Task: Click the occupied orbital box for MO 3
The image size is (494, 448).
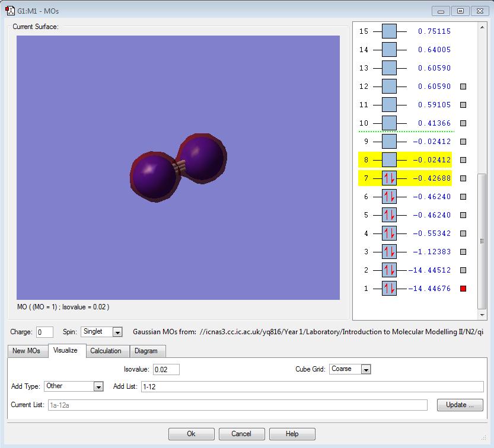Action: tap(389, 252)
